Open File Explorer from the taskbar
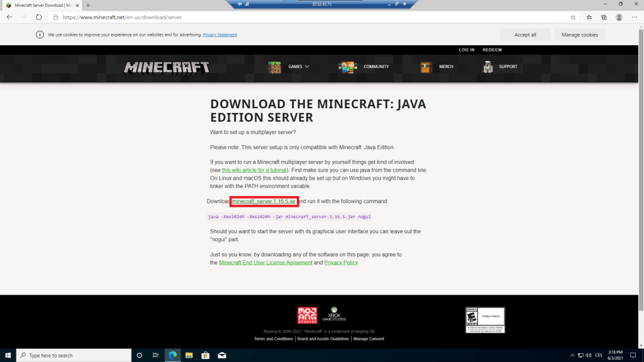 189,355
